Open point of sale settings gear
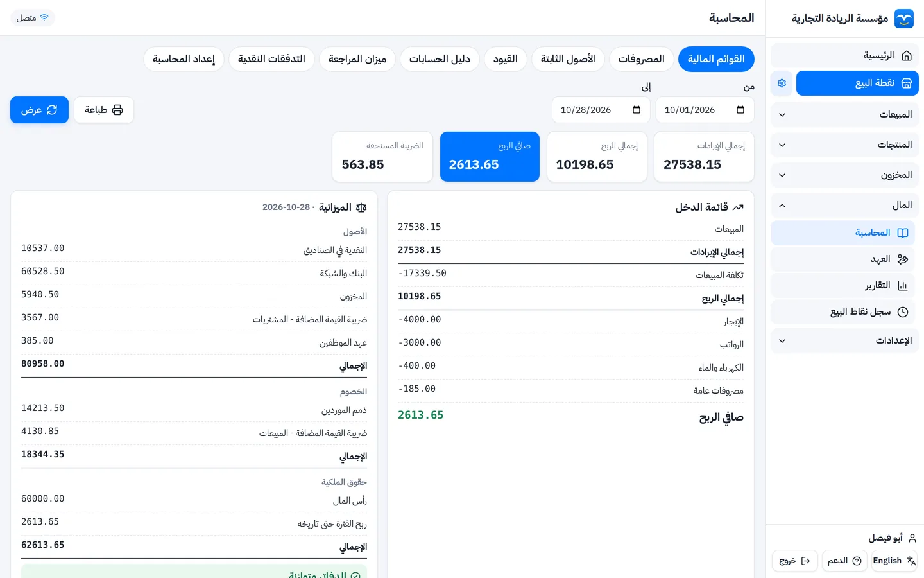 point(782,83)
